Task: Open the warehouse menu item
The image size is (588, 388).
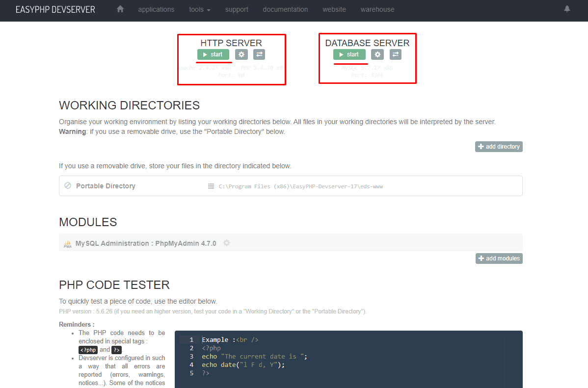Action: [x=377, y=9]
